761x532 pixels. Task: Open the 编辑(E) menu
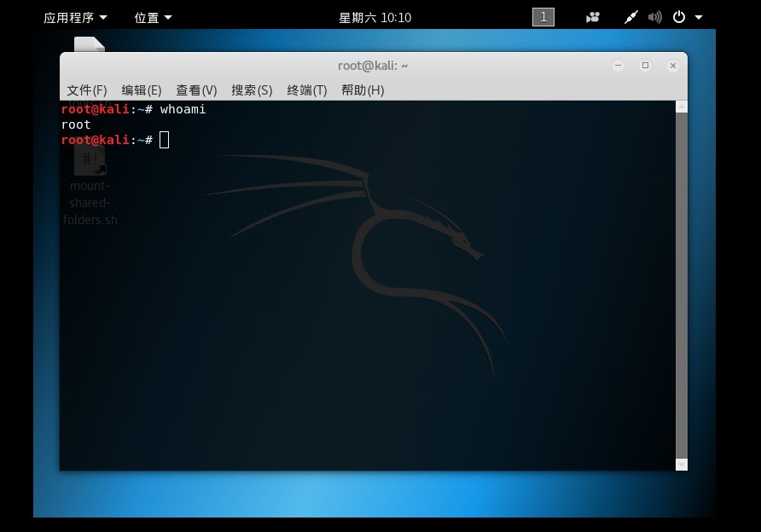pyautogui.click(x=142, y=90)
